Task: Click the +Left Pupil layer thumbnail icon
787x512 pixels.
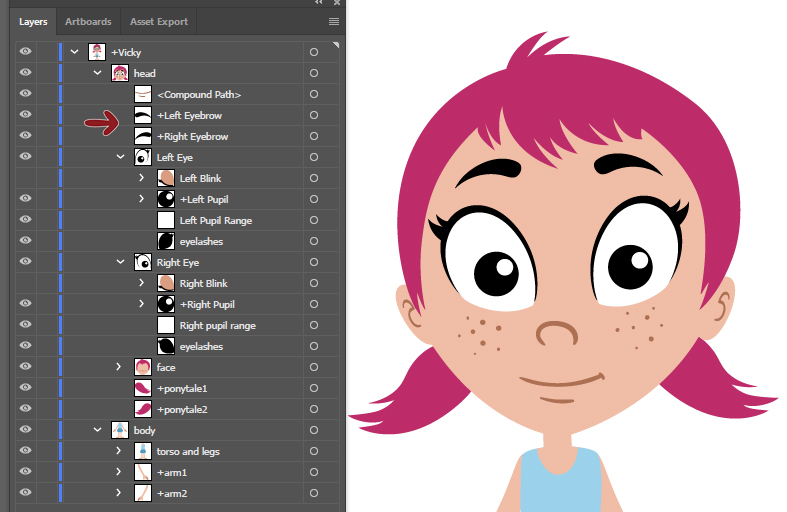Action: [x=166, y=200]
